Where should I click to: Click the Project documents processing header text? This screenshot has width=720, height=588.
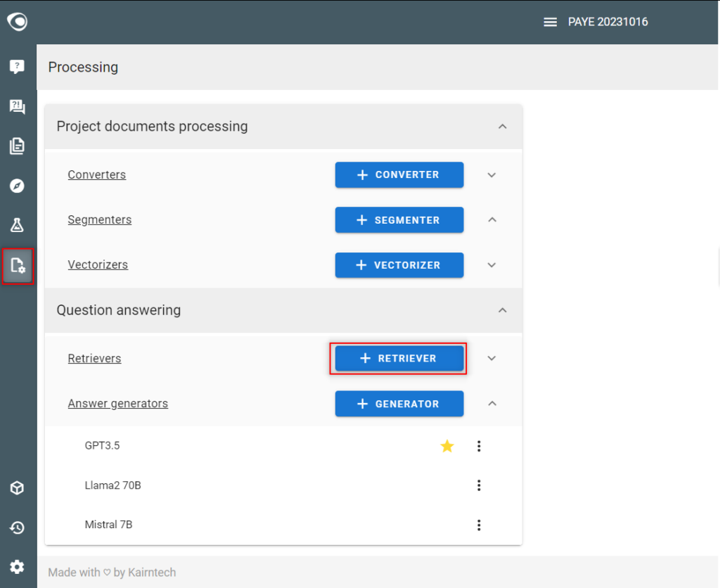pos(152,127)
